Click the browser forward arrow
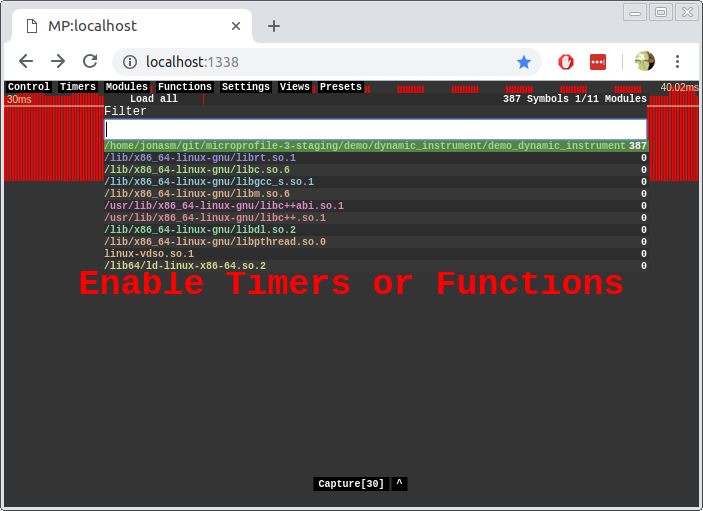 [58, 61]
